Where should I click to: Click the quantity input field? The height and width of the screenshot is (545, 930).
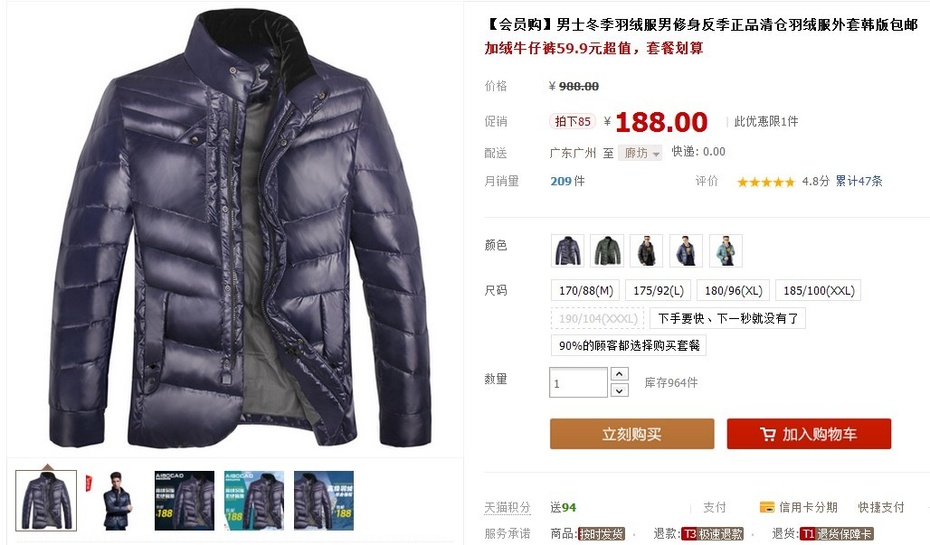(578, 383)
